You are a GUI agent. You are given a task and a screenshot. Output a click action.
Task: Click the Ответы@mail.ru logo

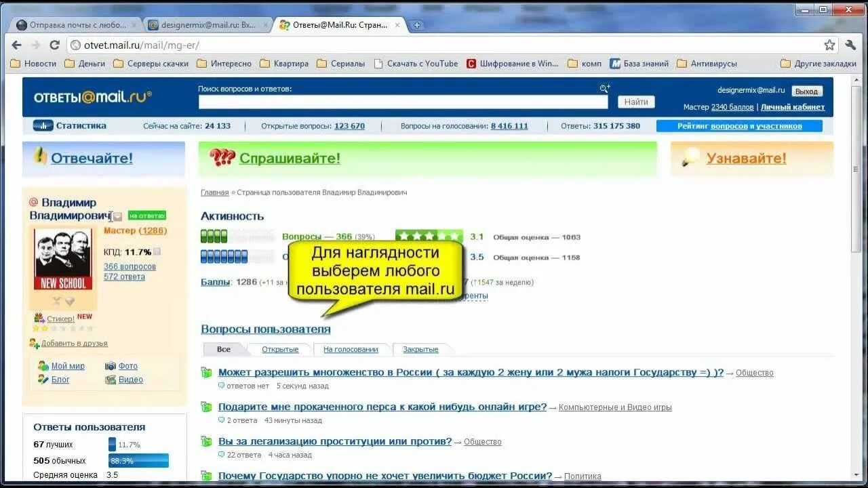[92, 97]
